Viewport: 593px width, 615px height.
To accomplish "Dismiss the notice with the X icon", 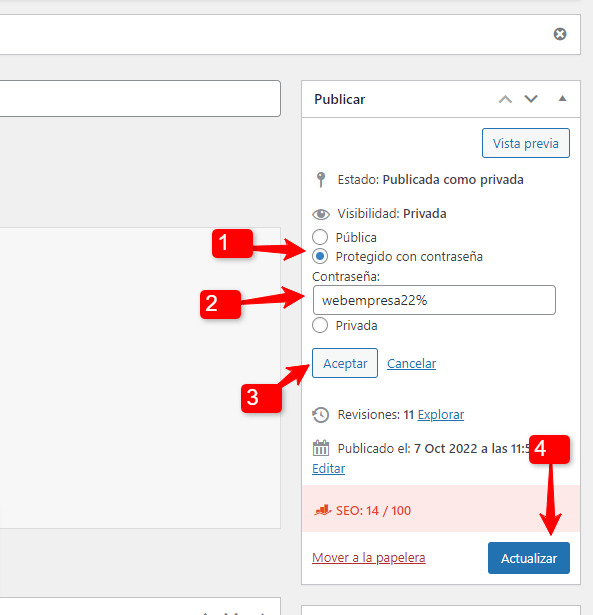I will [x=560, y=34].
